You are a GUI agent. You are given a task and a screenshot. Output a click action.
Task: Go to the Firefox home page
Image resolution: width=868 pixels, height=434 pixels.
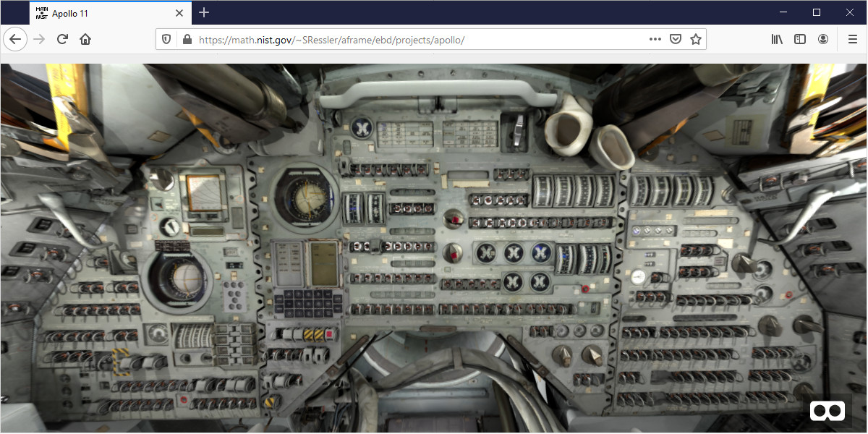(x=85, y=39)
